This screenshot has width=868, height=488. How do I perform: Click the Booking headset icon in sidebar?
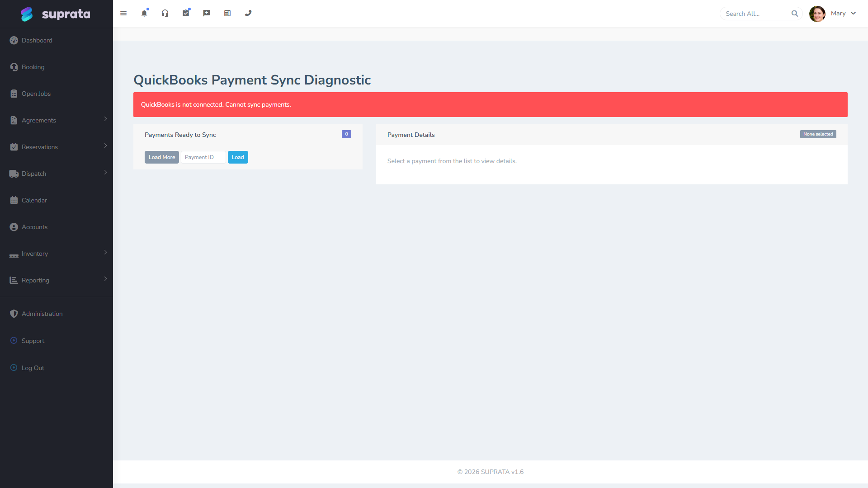(x=14, y=67)
